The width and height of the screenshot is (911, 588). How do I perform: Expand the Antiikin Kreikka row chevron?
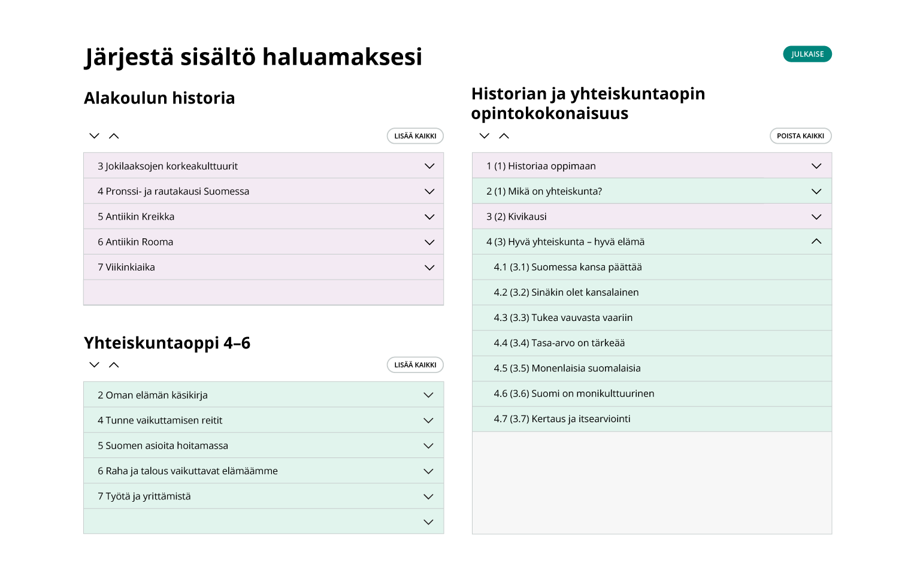429,217
